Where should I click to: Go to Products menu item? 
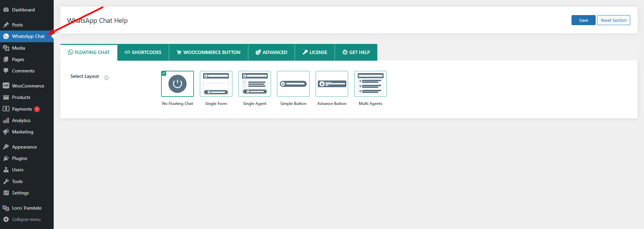(x=27, y=97)
